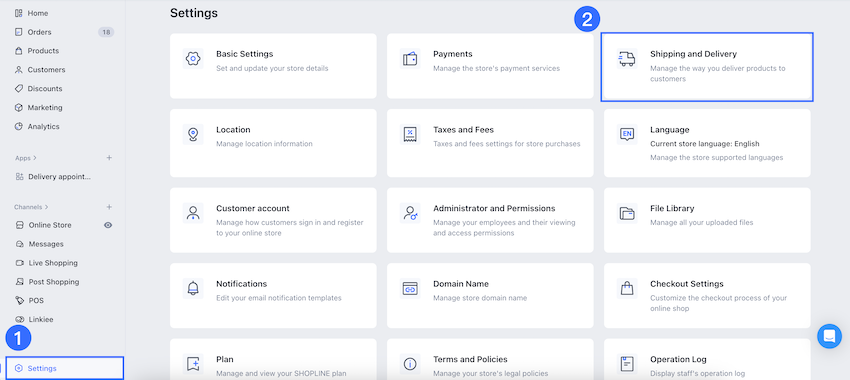
Task: Open the chat support bubble icon
Action: point(829,336)
